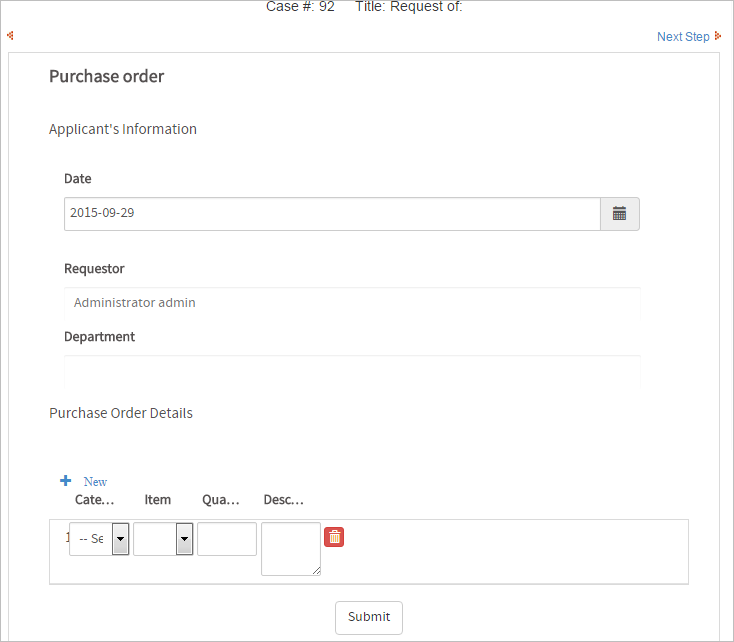
Task: Click the Quantity input box
Action: click(227, 539)
